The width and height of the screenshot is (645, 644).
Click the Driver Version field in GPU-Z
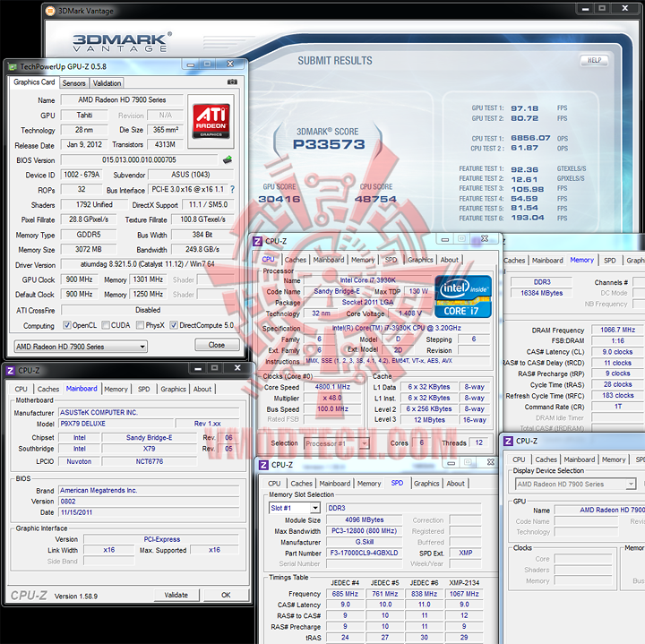[147, 264]
